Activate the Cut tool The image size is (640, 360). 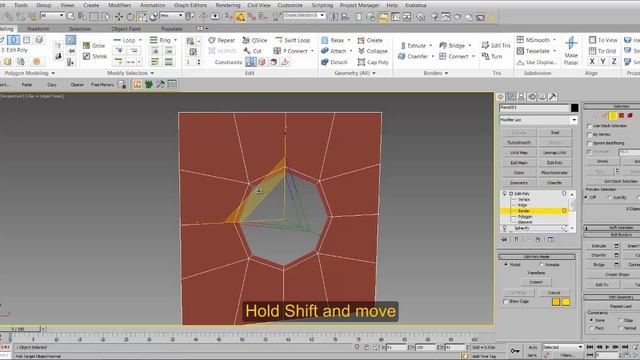tap(253, 51)
